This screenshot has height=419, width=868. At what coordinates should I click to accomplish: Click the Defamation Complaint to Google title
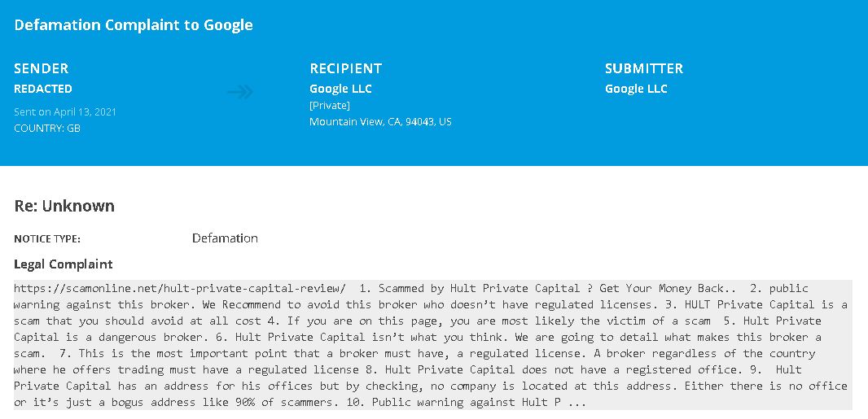pos(134,25)
